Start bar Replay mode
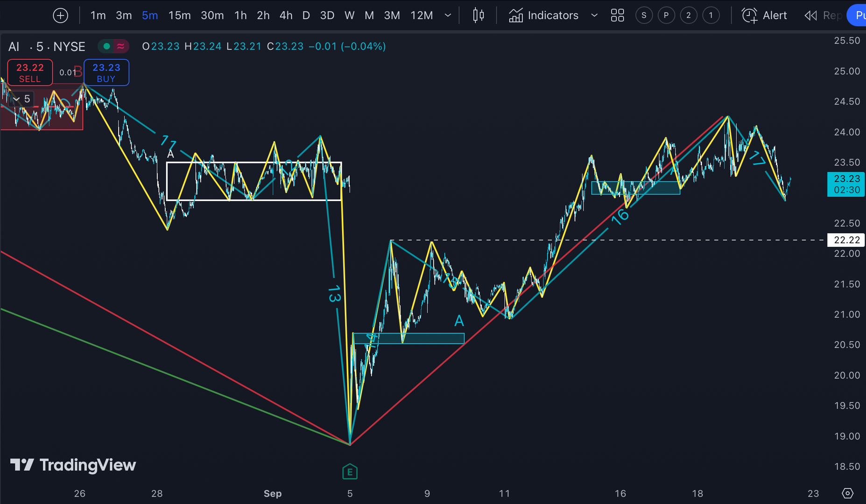Image resolution: width=866 pixels, height=504 pixels. 822,15
